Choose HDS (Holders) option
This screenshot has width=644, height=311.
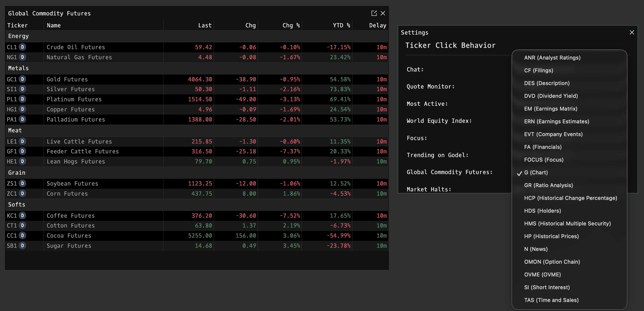coord(569,211)
